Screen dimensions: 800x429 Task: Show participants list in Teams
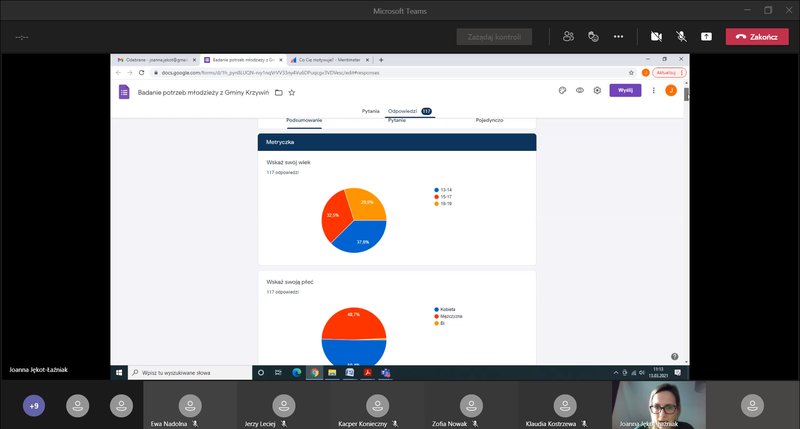(568, 36)
